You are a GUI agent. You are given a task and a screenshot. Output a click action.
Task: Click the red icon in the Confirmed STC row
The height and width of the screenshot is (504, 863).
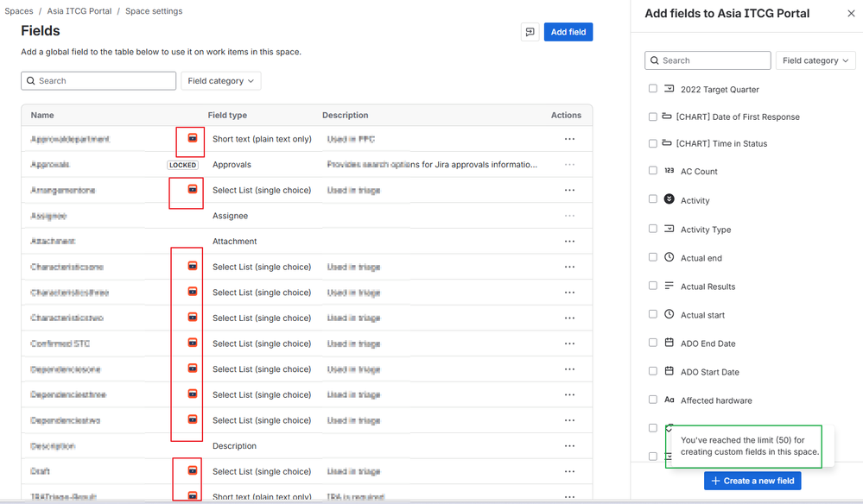pos(193,343)
